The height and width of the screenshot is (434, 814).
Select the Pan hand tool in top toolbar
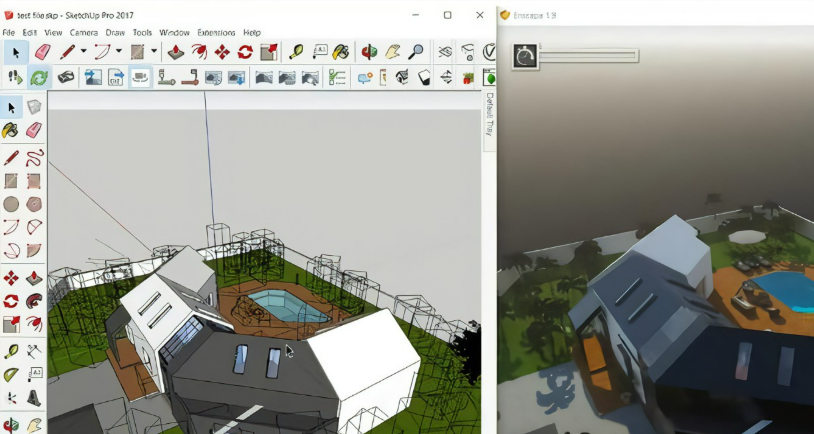point(392,52)
